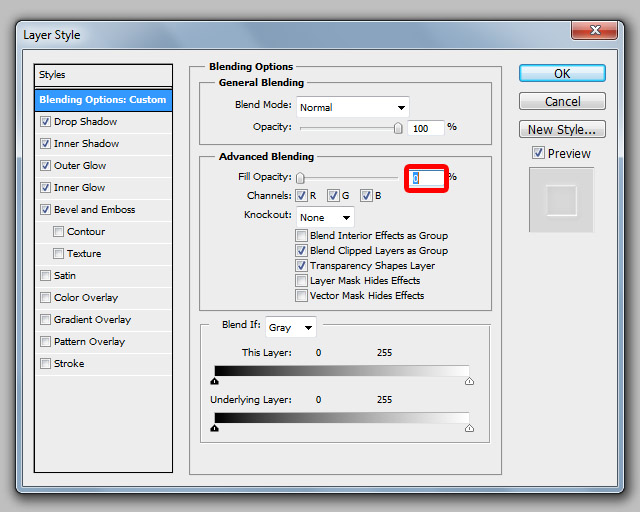Check the Gradient Overlay checkbox
The height and width of the screenshot is (512, 640).
tap(45, 320)
